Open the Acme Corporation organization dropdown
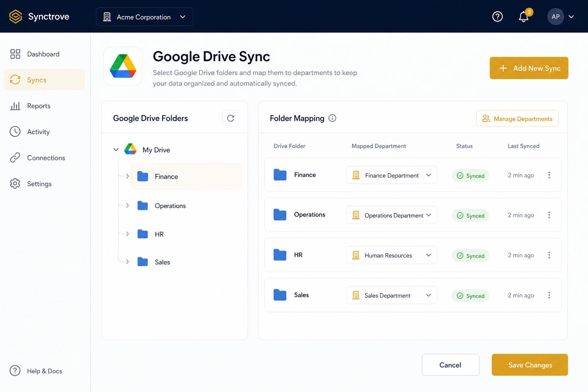Screen dimensions: 588x392 [x=144, y=17]
